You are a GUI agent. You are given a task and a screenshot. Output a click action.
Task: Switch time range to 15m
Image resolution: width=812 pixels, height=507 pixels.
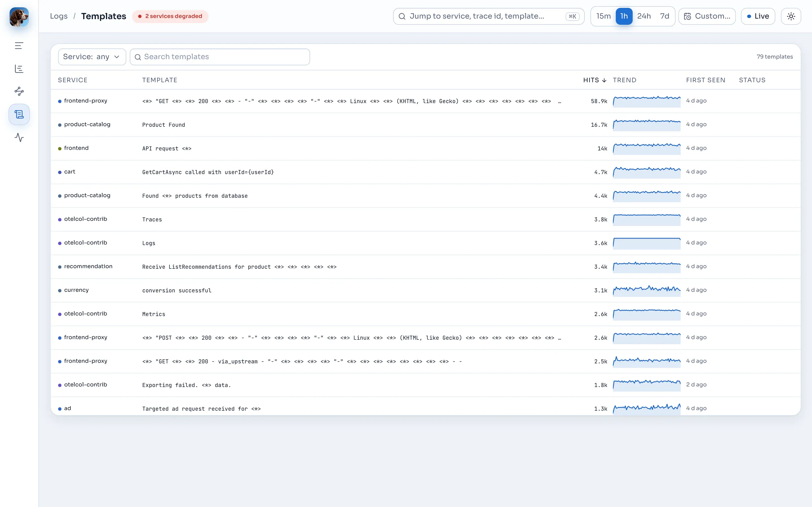click(x=603, y=16)
